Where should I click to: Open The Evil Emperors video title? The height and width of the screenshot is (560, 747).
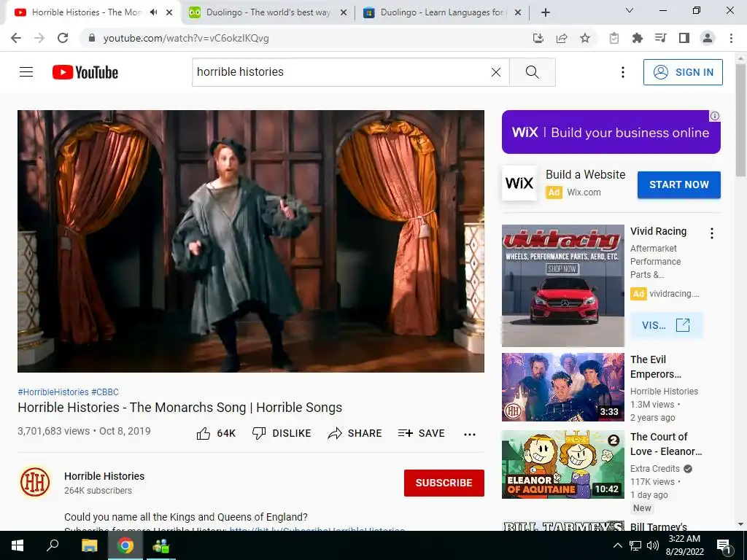(x=656, y=367)
